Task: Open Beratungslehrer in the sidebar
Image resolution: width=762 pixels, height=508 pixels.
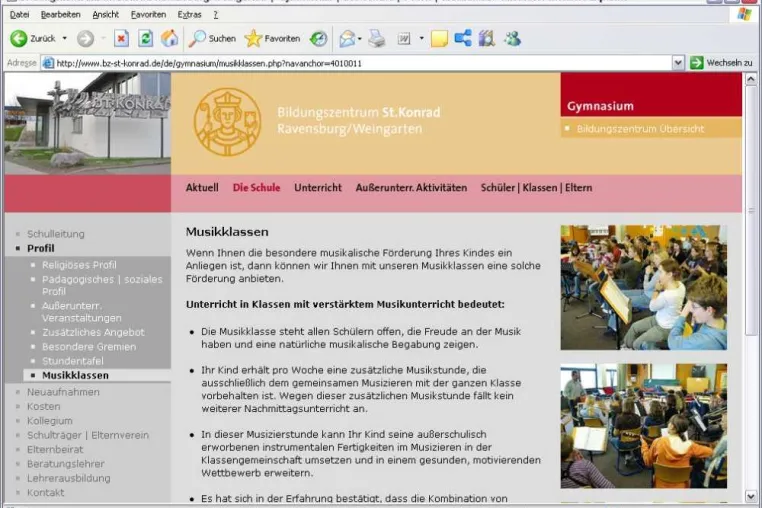Action: (66, 464)
